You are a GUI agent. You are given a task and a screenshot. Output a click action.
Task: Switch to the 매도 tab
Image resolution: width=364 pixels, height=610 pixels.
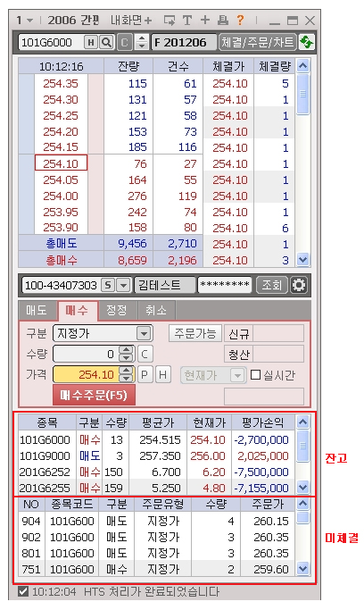pos(37,310)
